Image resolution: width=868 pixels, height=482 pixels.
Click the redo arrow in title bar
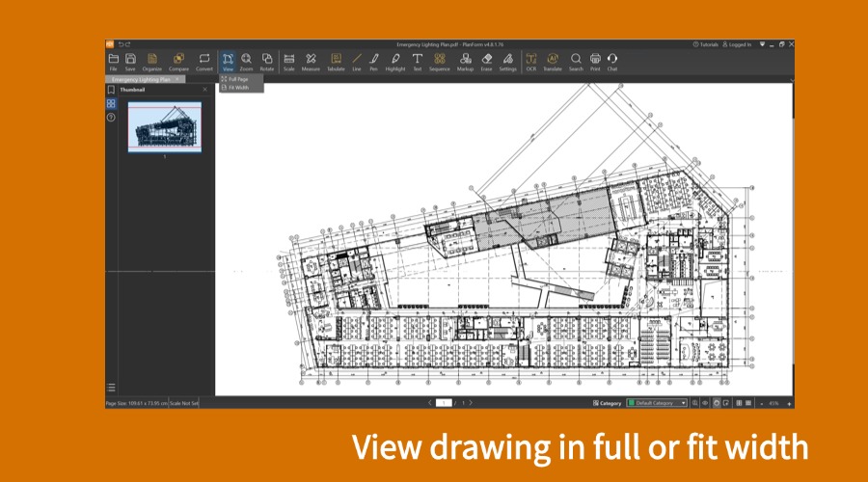click(x=128, y=44)
